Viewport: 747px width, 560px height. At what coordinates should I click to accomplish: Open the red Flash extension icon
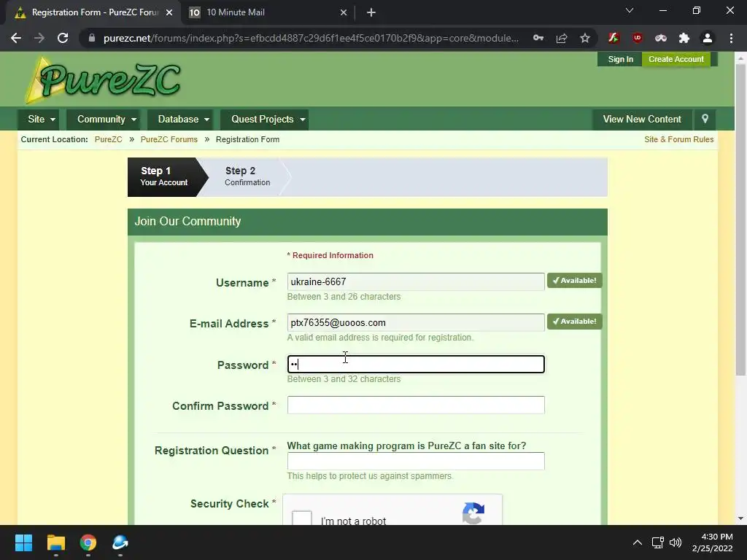614,38
